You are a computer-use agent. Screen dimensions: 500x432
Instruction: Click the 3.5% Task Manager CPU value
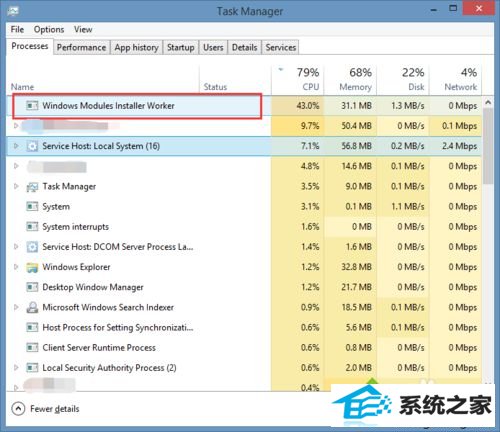310,186
